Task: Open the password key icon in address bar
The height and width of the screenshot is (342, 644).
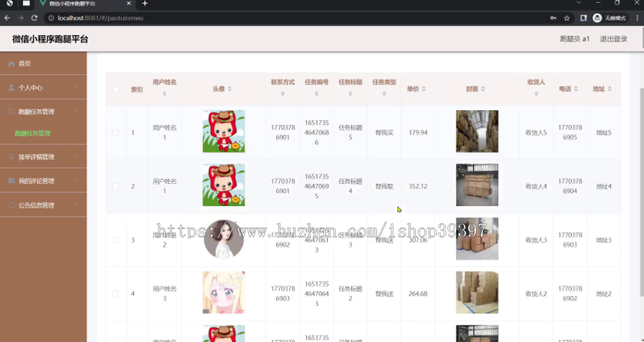Action: tap(553, 18)
